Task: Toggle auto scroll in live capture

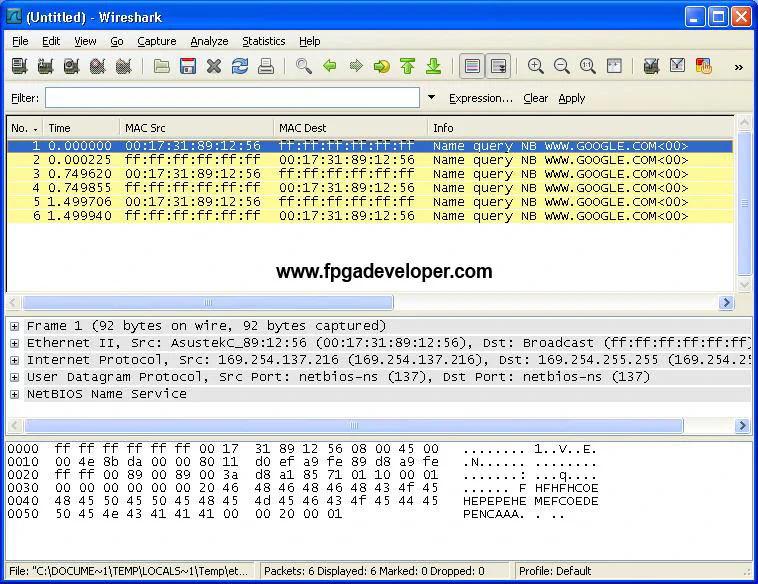Action: coord(498,67)
